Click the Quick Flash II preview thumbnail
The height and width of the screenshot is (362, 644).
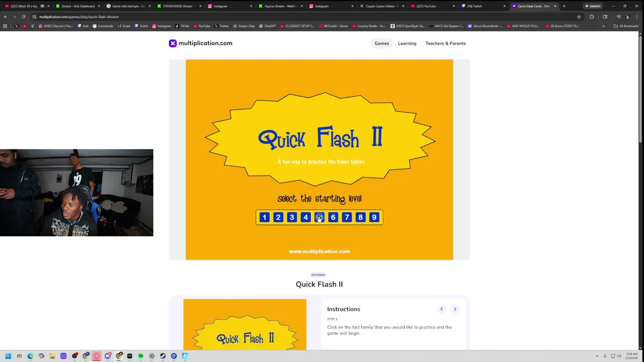[x=245, y=324]
